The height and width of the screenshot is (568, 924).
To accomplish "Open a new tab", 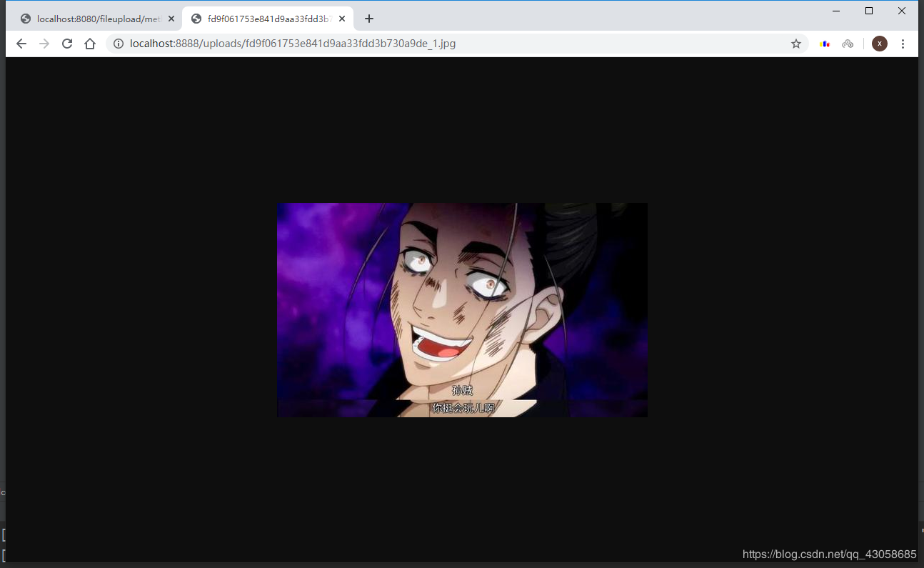I will coord(369,19).
